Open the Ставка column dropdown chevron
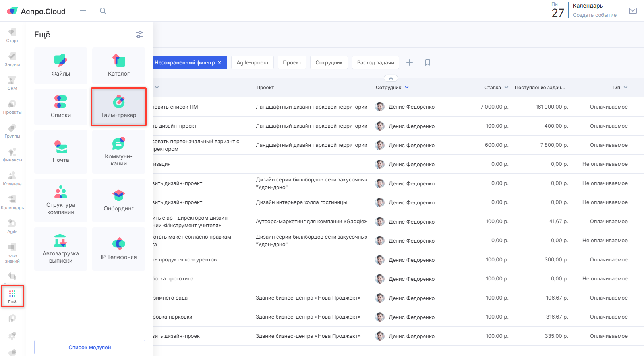This screenshot has height=356, width=644. (506, 88)
